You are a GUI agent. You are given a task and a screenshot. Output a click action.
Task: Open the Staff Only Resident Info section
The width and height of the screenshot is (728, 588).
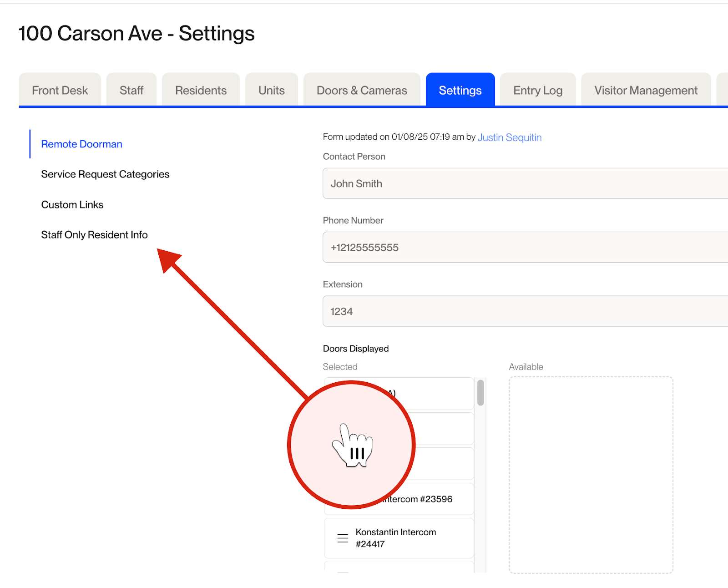pos(94,235)
